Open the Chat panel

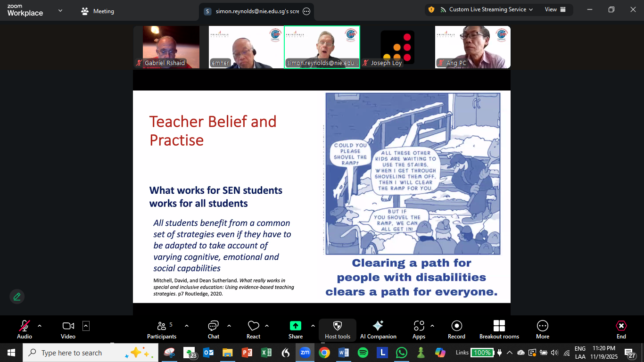[x=213, y=329]
